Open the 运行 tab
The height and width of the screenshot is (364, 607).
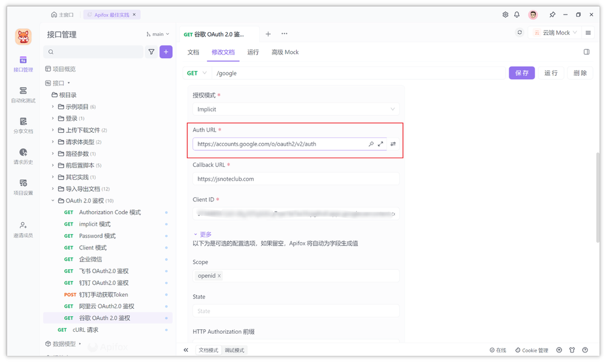[253, 52]
